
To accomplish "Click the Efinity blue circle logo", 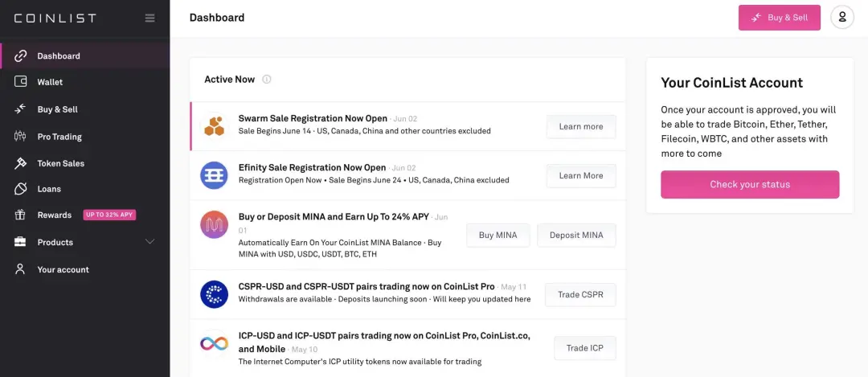I will click(214, 175).
